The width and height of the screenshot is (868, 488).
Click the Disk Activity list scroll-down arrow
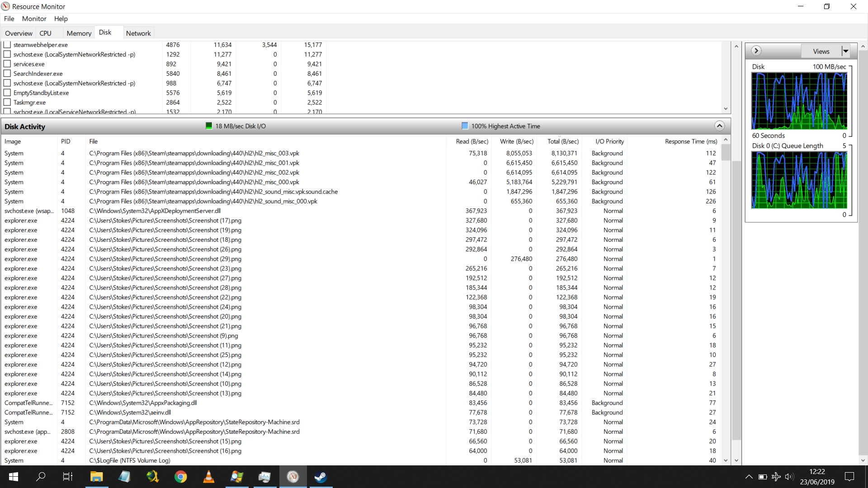tap(726, 460)
